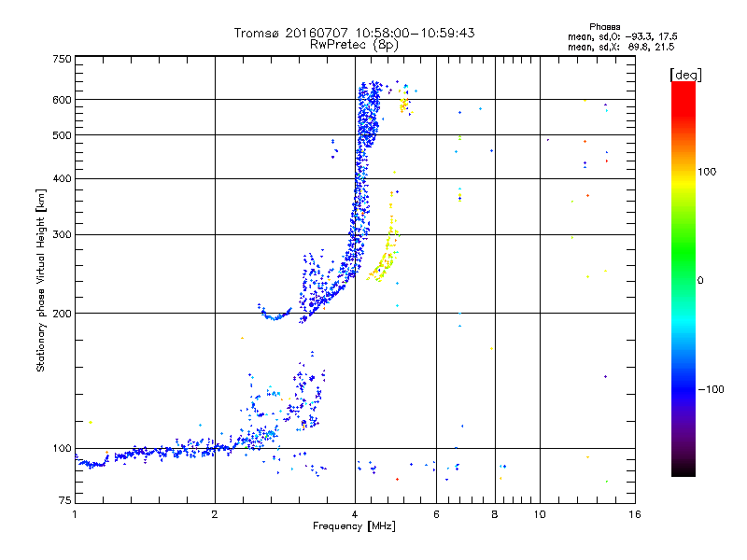Click the Stationary phase Virtual Height axis label
The height and width of the screenshot is (560, 747).
coord(40,280)
